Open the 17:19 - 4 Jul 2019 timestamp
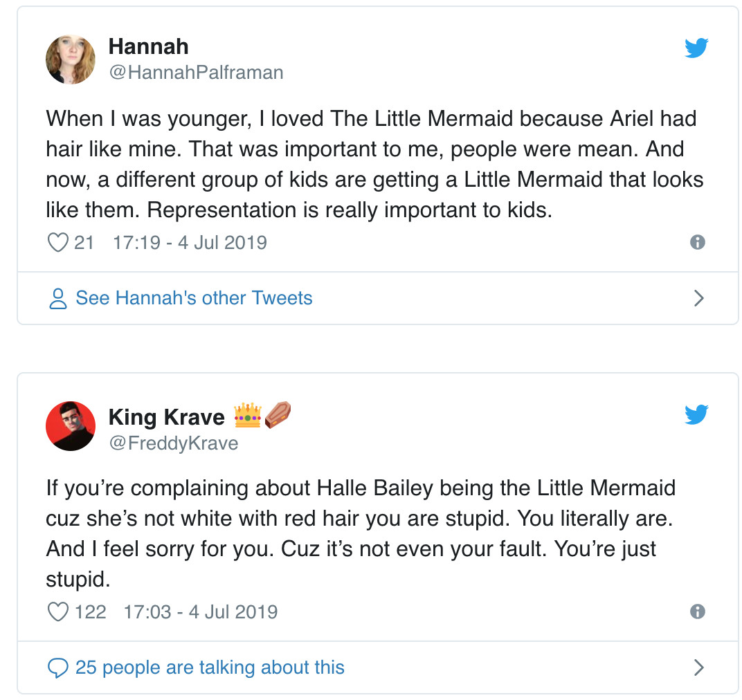This screenshot has height=700, width=742. [x=189, y=243]
